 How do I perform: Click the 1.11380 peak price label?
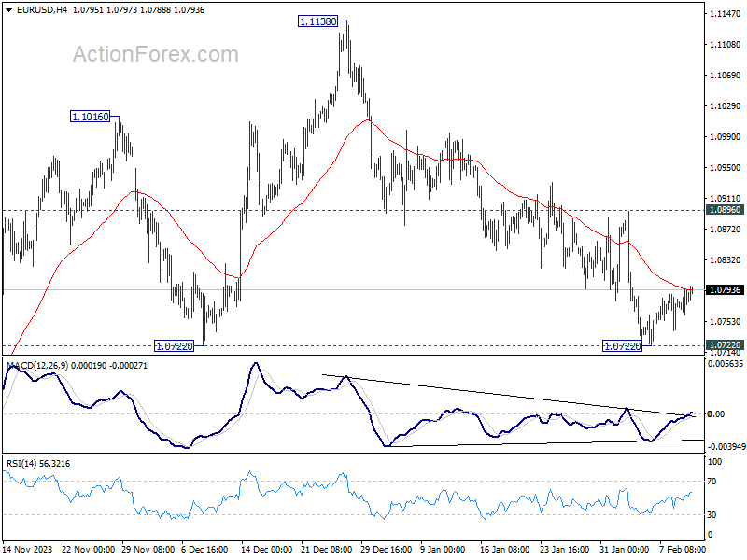coord(317,21)
